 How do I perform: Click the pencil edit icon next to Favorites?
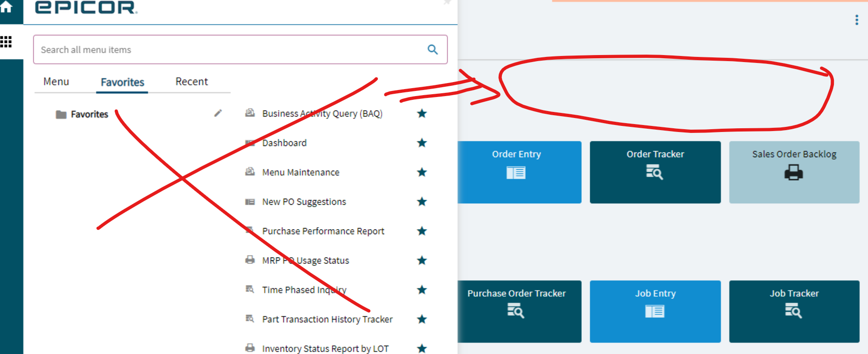pyautogui.click(x=218, y=113)
